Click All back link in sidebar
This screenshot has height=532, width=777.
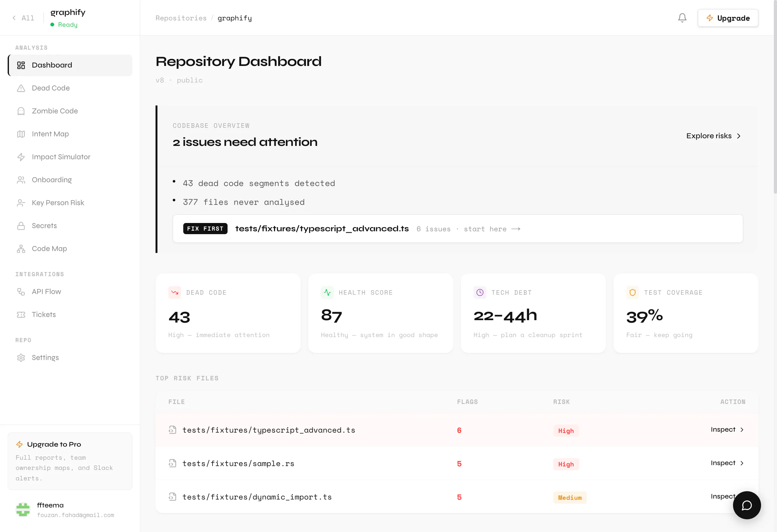pyautogui.click(x=23, y=18)
